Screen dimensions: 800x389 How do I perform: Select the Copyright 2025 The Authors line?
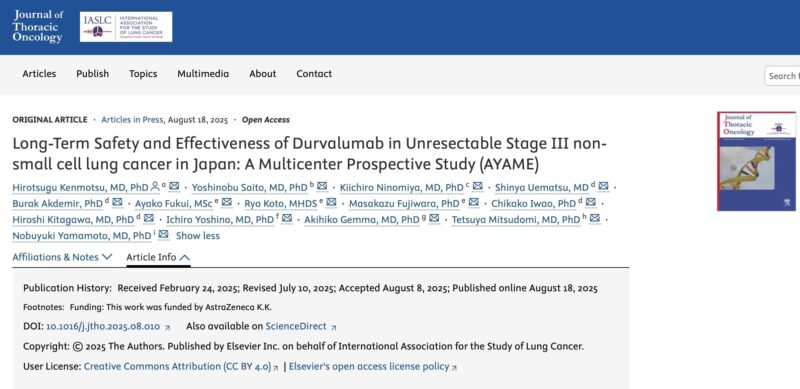coord(304,347)
